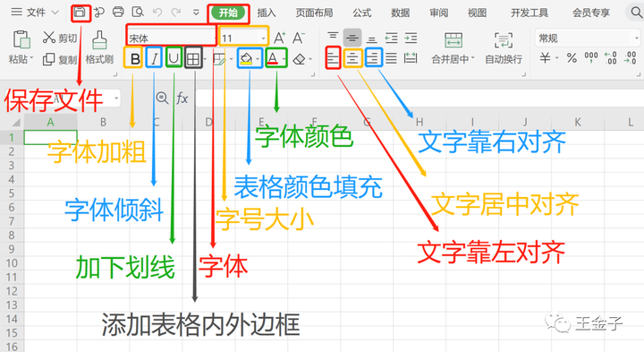
Task: Click the thousands separator 000 icon
Action: pos(591,57)
